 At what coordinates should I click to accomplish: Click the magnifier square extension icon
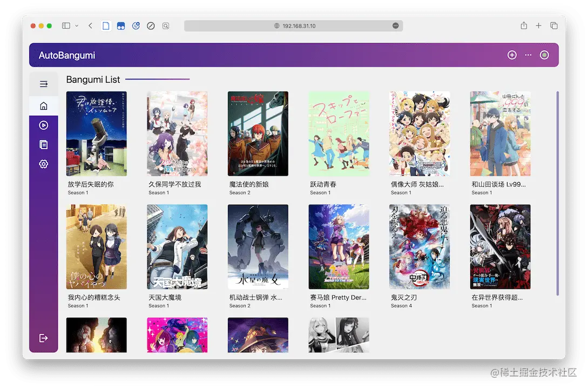click(166, 26)
